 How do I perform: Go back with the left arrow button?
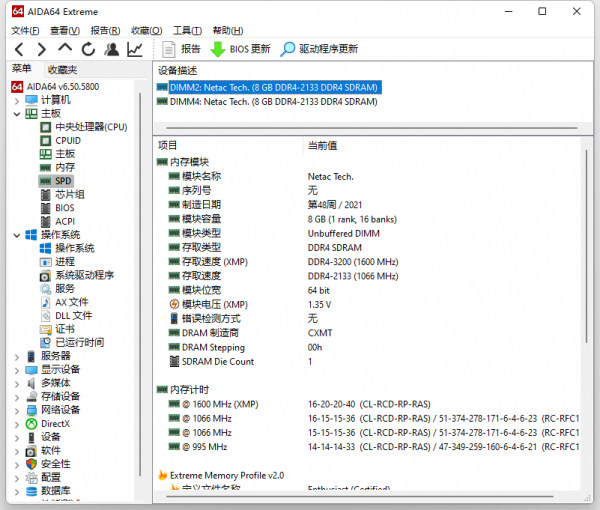point(19,49)
